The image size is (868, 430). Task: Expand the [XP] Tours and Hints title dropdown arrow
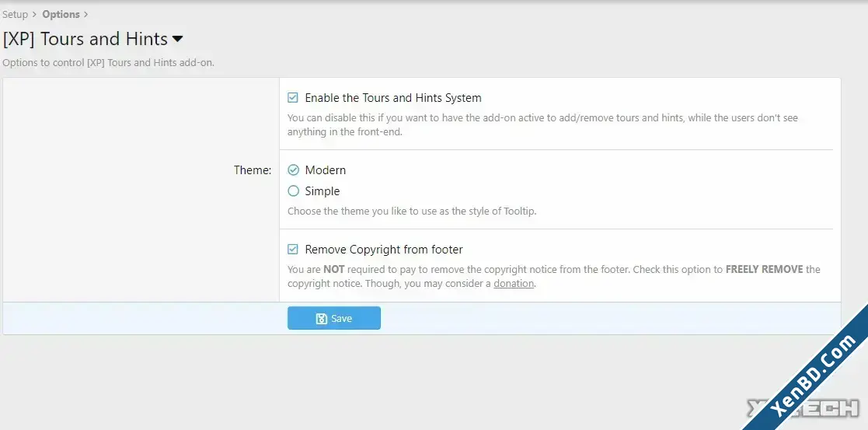click(178, 39)
